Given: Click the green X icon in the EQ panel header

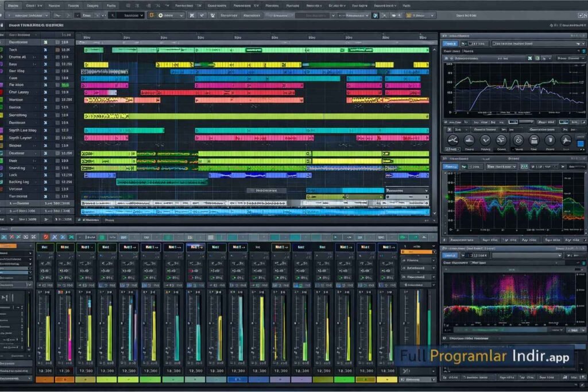Looking at the screenshot, I should pos(530,58).
